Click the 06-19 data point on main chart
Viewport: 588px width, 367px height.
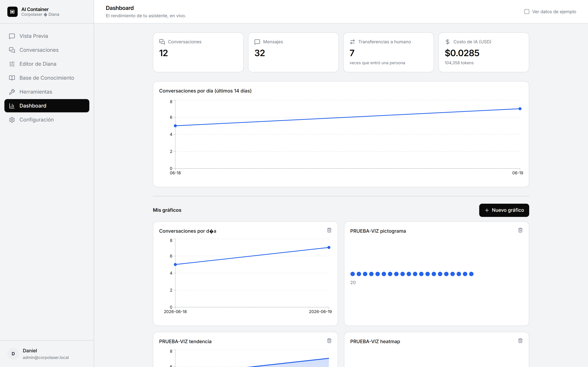[x=520, y=109]
